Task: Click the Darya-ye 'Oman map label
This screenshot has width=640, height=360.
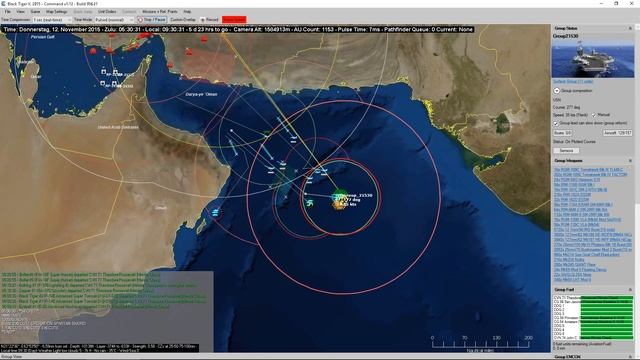Action: 201,94
